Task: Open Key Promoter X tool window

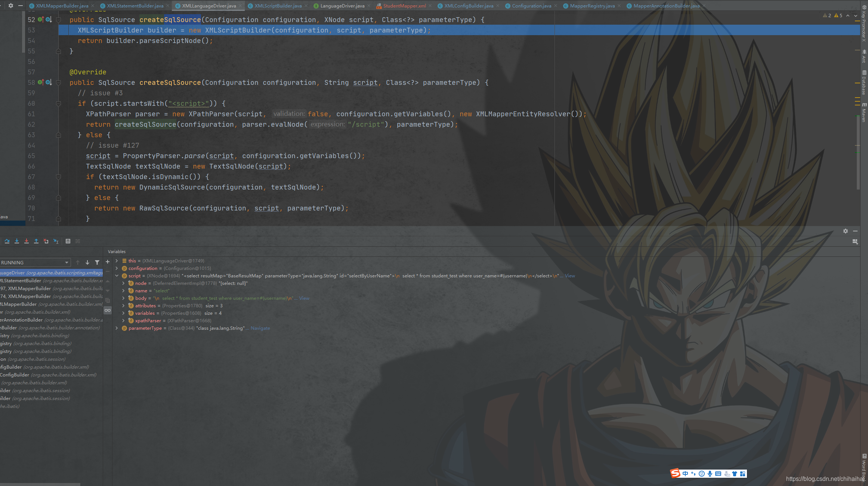Action: point(864,23)
